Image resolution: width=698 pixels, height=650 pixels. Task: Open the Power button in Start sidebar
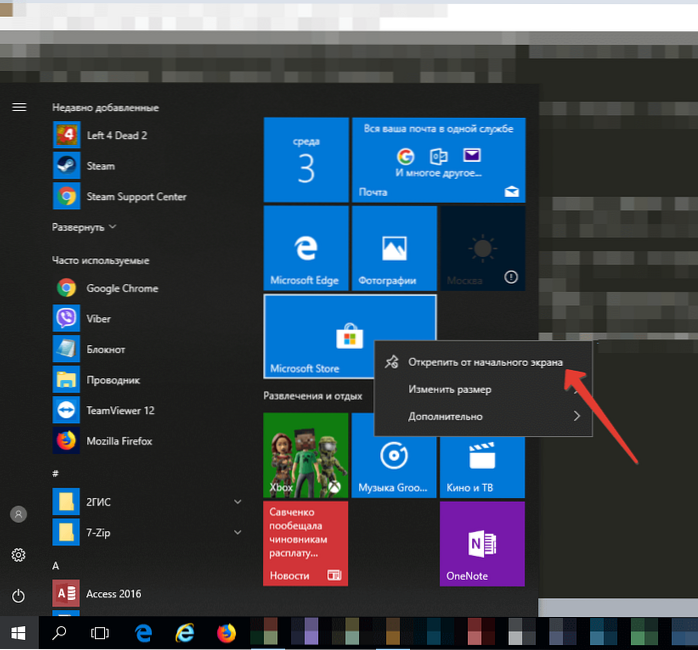[x=18, y=596]
